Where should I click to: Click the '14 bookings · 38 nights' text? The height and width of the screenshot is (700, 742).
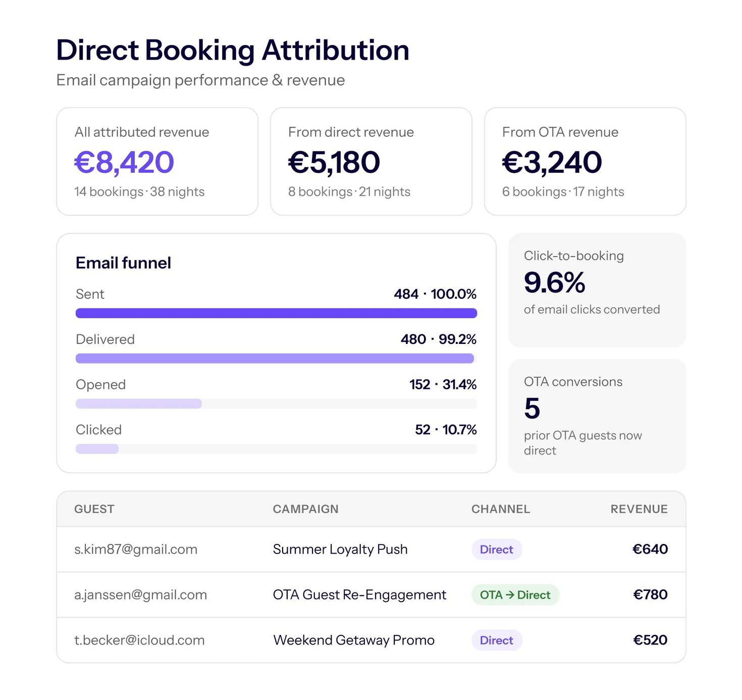pyautogui.click(x=139, y=192)
